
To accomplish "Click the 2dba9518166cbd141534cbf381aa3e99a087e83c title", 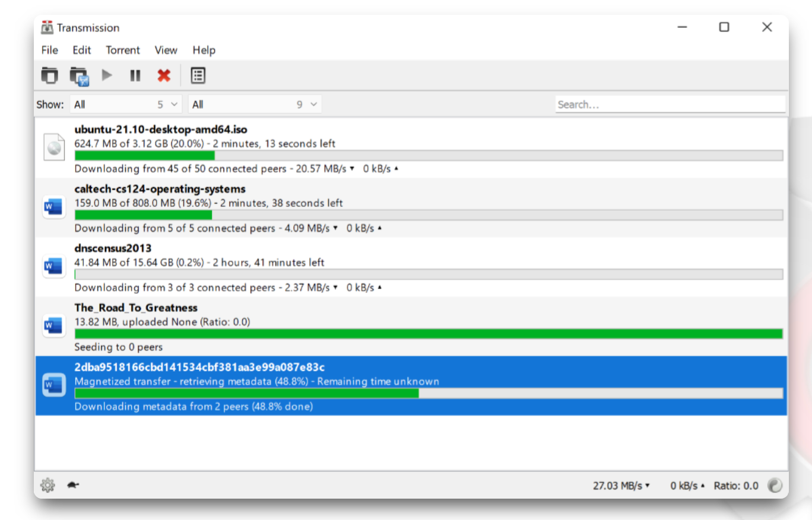I will point(199,367).
